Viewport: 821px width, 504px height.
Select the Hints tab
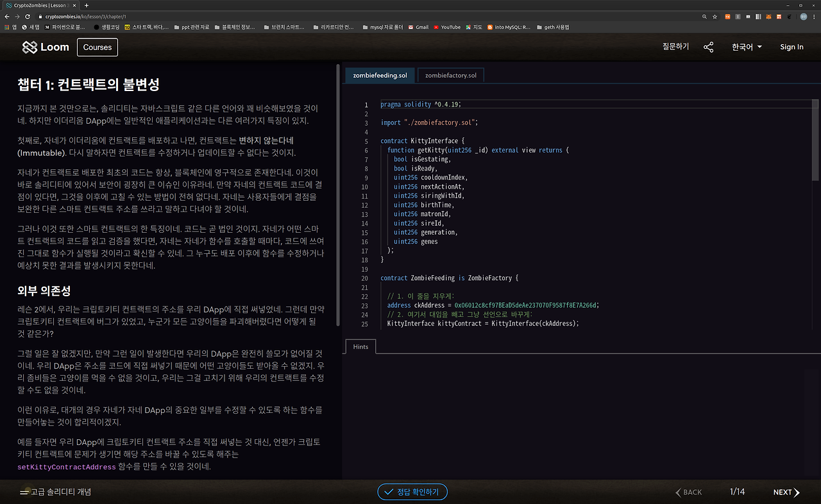point(360,346)
